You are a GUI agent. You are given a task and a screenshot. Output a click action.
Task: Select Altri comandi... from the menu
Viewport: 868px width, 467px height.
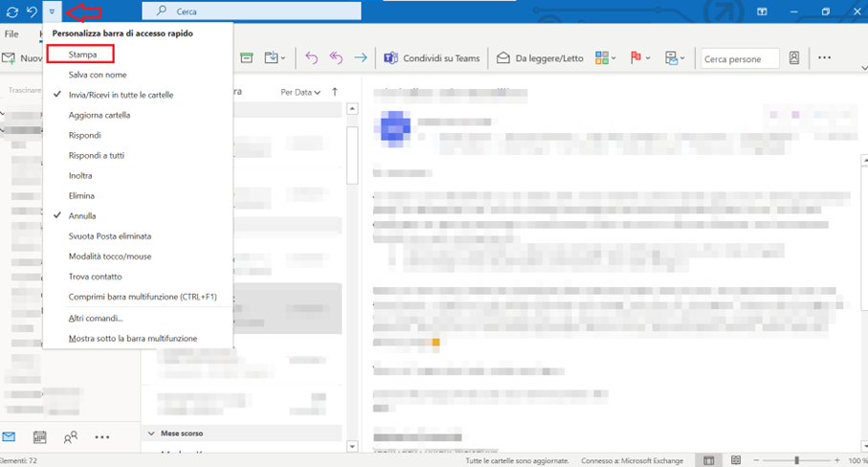coord(96,318)
